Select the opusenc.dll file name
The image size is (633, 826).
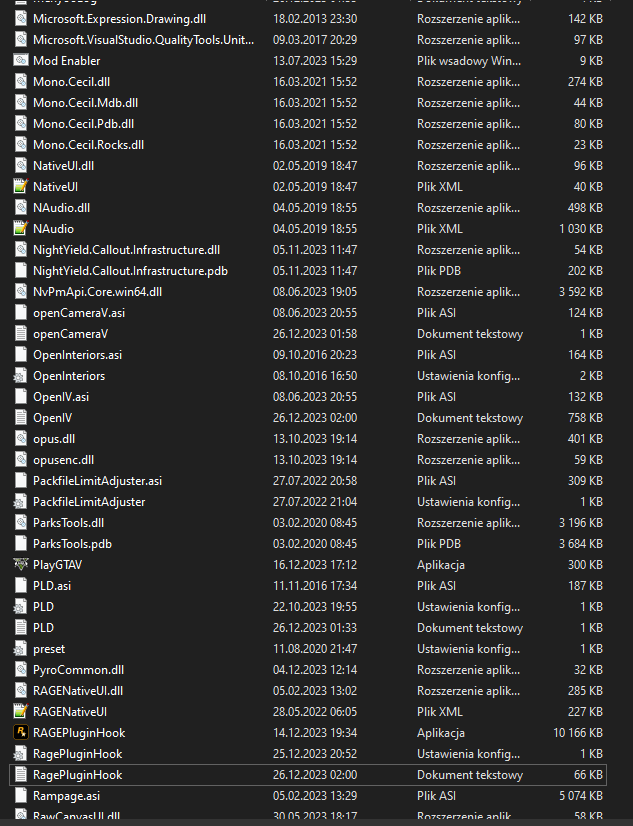point(63,460)
